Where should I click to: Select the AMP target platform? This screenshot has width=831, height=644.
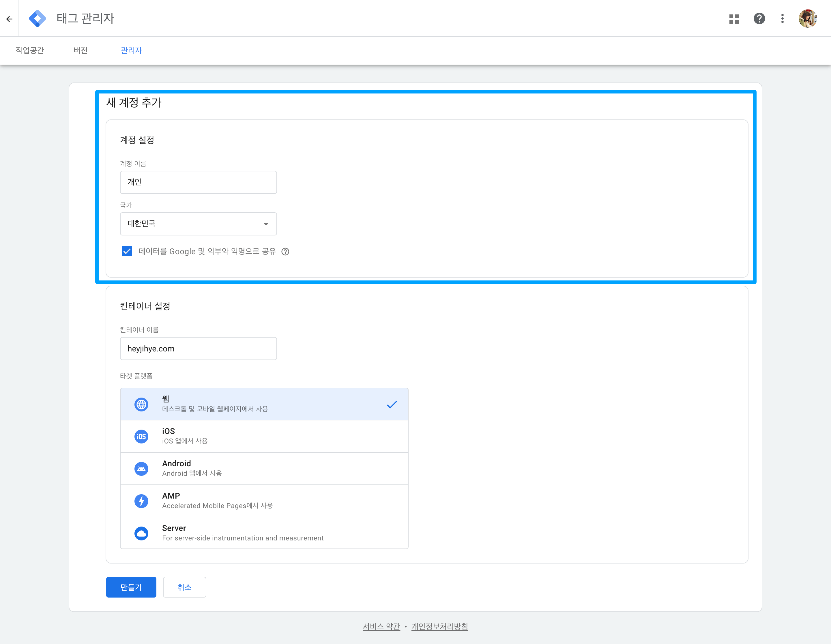[x=264, y=501]
